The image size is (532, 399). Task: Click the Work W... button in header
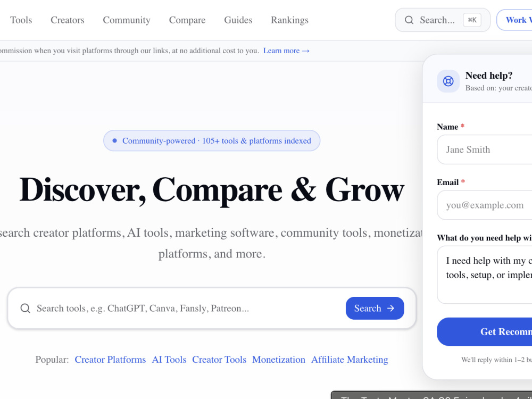pos(514,20)
